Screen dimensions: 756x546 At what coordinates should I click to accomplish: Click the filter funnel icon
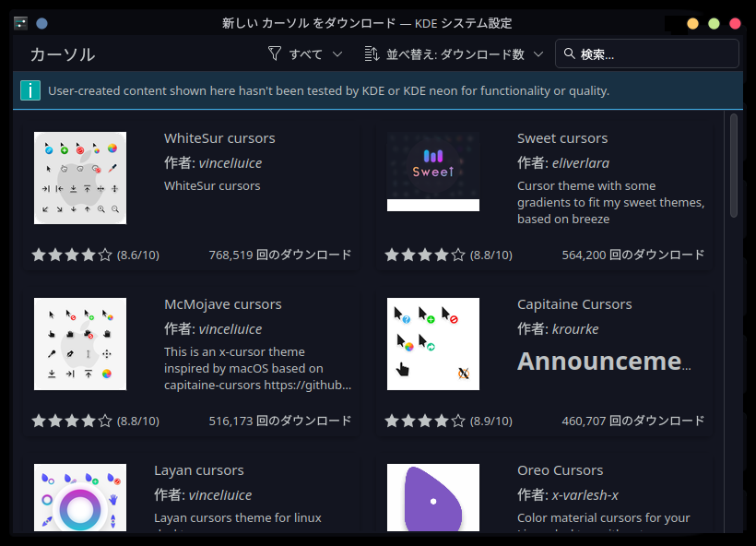pyautogui.click(x=275, y=53)
